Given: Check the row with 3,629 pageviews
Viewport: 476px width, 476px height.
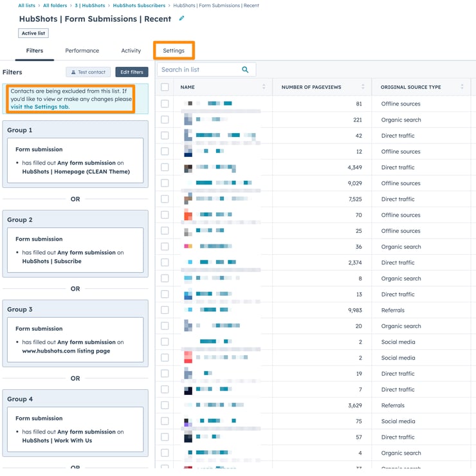Looking at the screenshot, I should coord(165,405).
